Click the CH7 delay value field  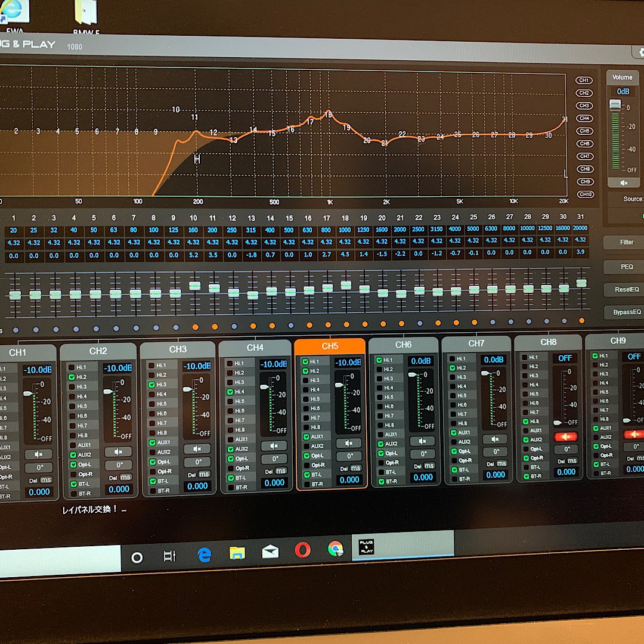[495, 475]
